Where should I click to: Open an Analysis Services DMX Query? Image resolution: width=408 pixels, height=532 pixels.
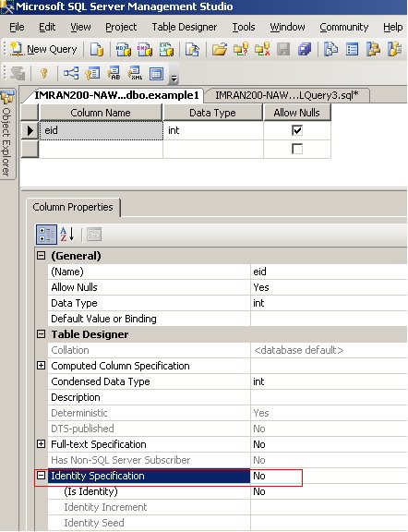pos(145,50)
